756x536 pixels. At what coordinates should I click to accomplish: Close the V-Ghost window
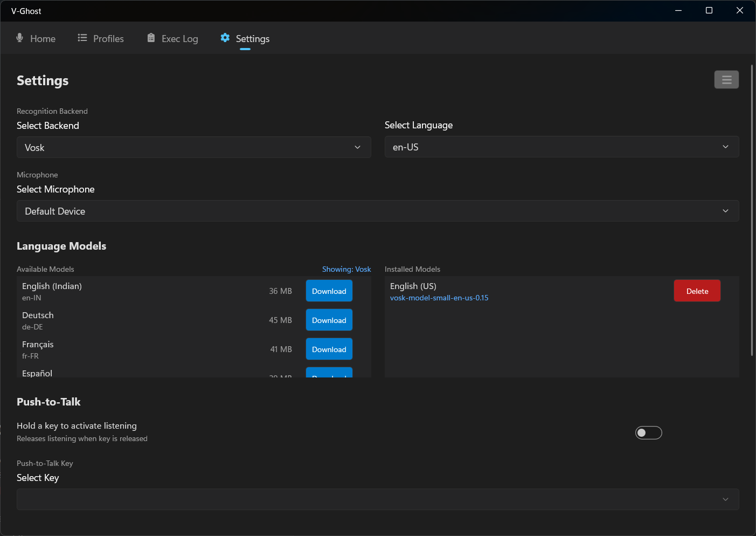pos(740,11)
